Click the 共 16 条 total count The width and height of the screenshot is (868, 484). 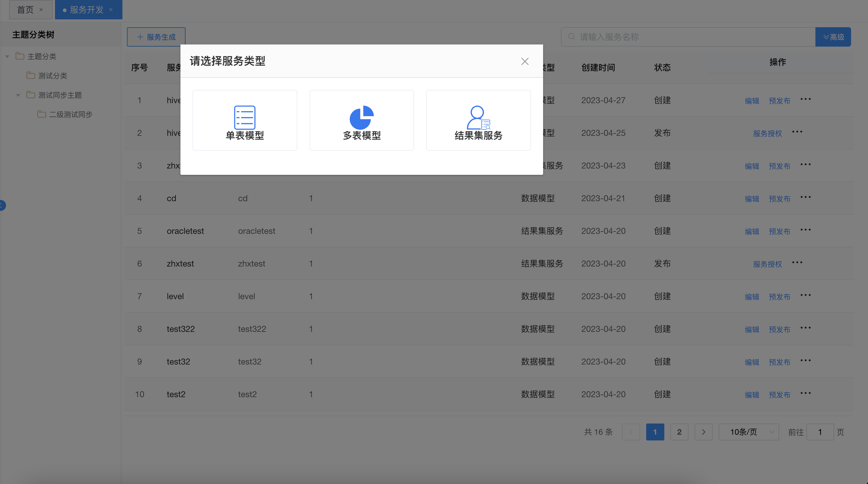click(x=598, y=432)
